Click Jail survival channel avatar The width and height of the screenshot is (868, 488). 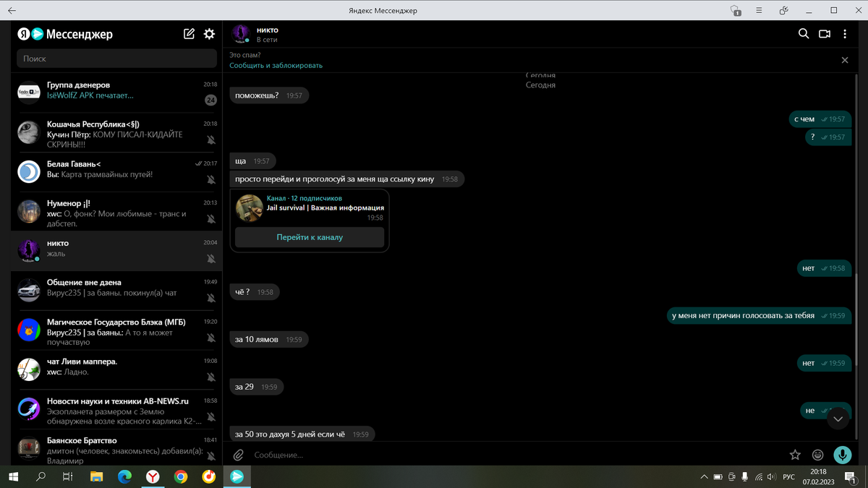tap(249, 208)
